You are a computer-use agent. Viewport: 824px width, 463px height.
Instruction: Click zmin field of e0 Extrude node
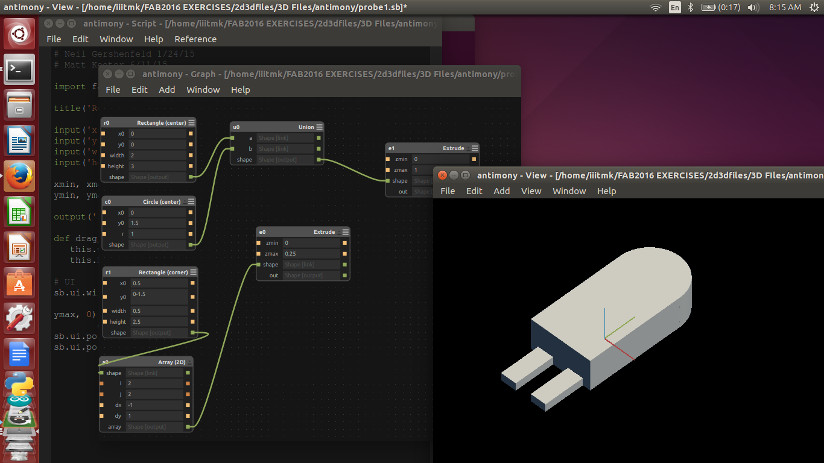tap(312, 243)
